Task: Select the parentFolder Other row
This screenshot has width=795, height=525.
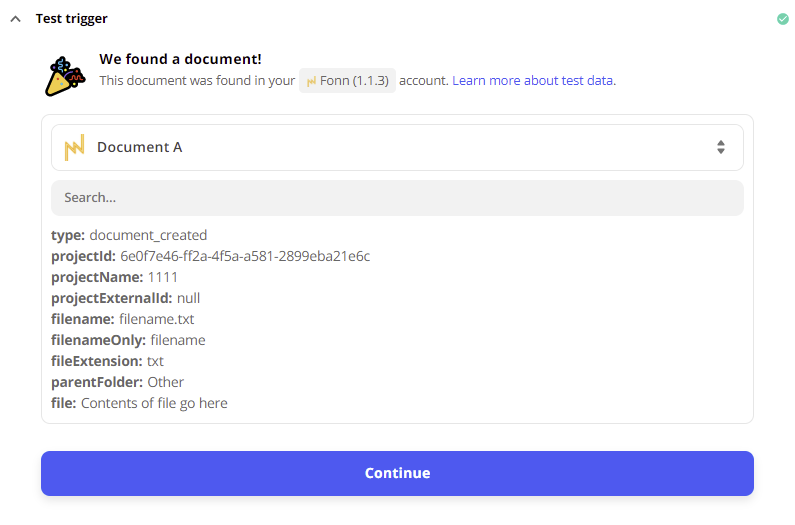Action: pos(117,382)
